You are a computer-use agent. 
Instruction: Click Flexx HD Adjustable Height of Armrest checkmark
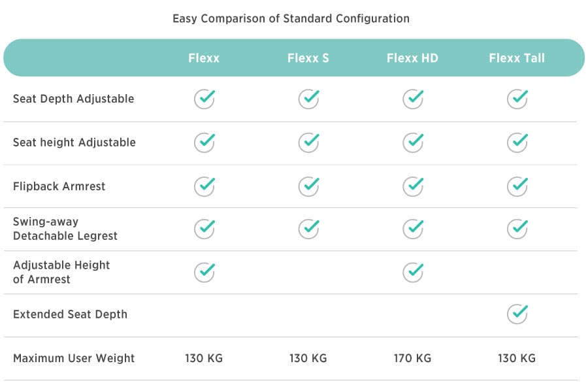click(413, 272)
